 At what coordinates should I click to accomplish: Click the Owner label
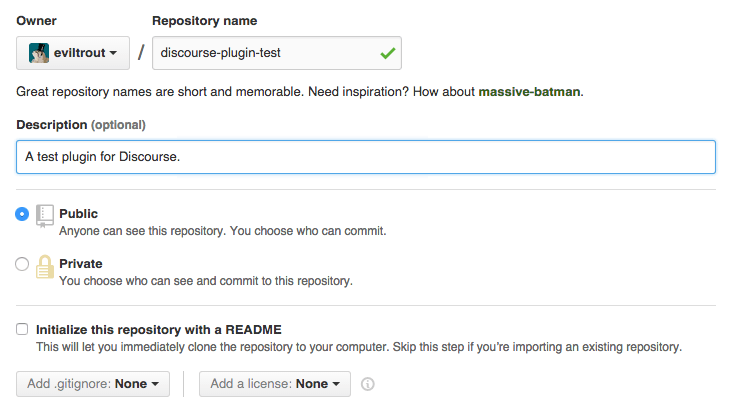coord(36,21)
